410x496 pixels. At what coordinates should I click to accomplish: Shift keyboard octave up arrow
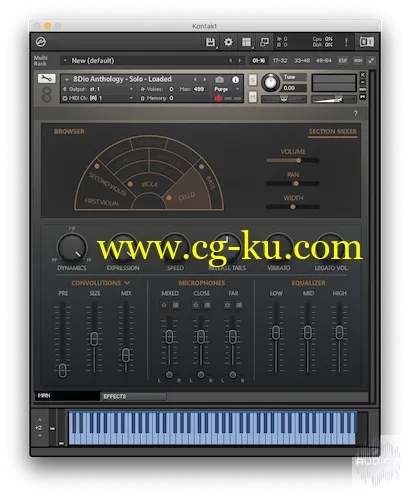coord(40,420)
